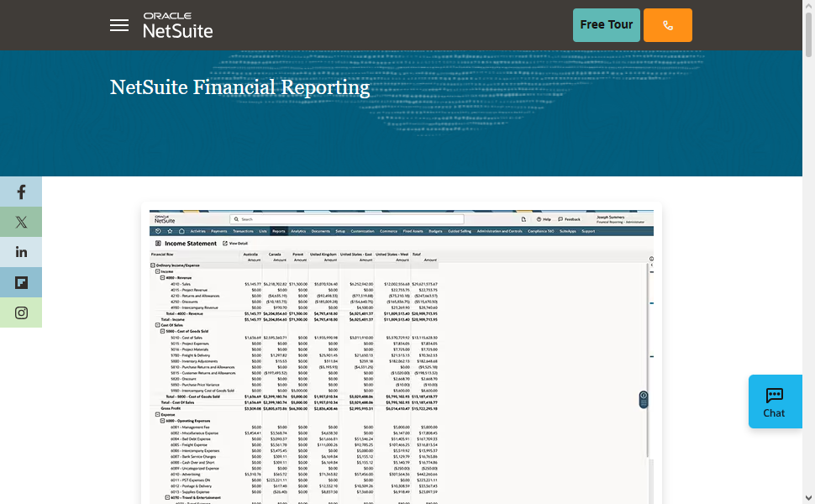Image resolution: width=815 pixels, height=504 pixels.
Task: Click the Recent Records clock icon in NetSuite toolbar
Action: pyautogui.click(x=158, y=231)
